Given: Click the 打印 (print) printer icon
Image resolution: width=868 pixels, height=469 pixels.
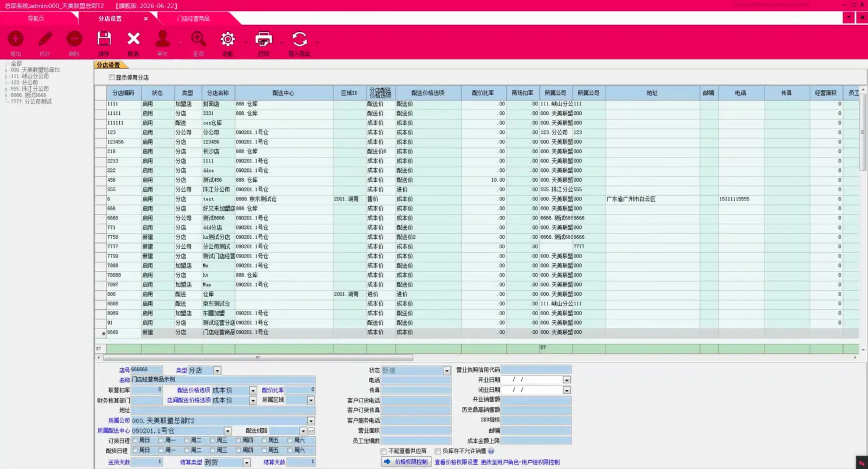Looking at the screenshot, I should tap(263, 39).
